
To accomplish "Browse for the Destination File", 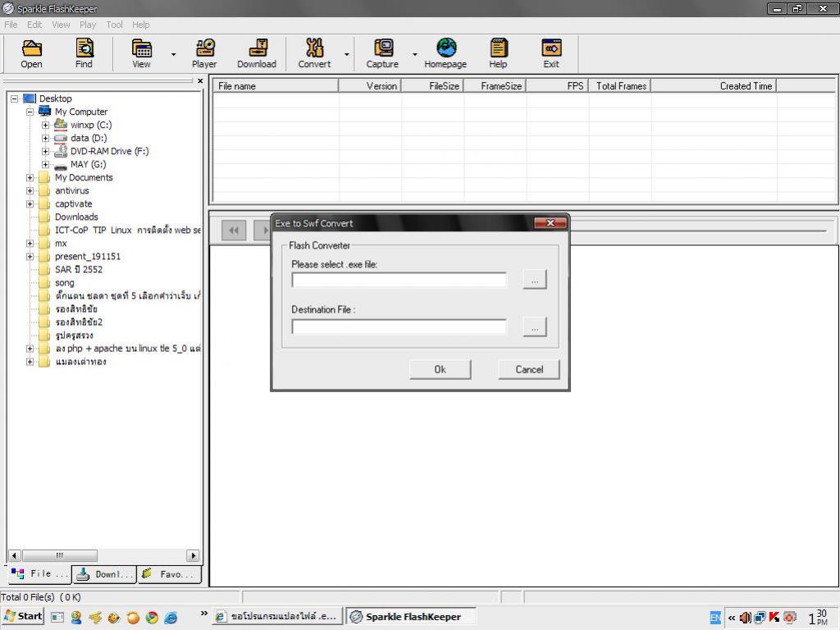I will [x=535, y=326].
